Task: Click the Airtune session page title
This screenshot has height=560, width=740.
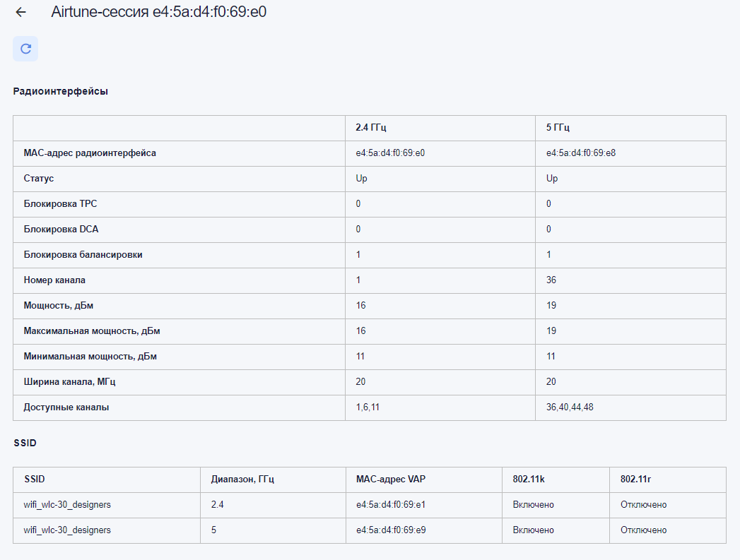Action: [158, 12]
